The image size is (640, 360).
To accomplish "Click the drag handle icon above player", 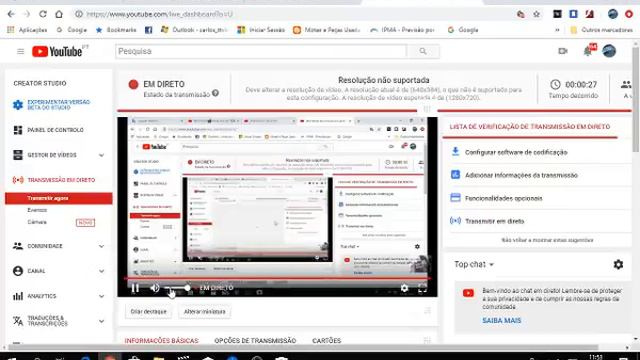I will pos(427,109).
